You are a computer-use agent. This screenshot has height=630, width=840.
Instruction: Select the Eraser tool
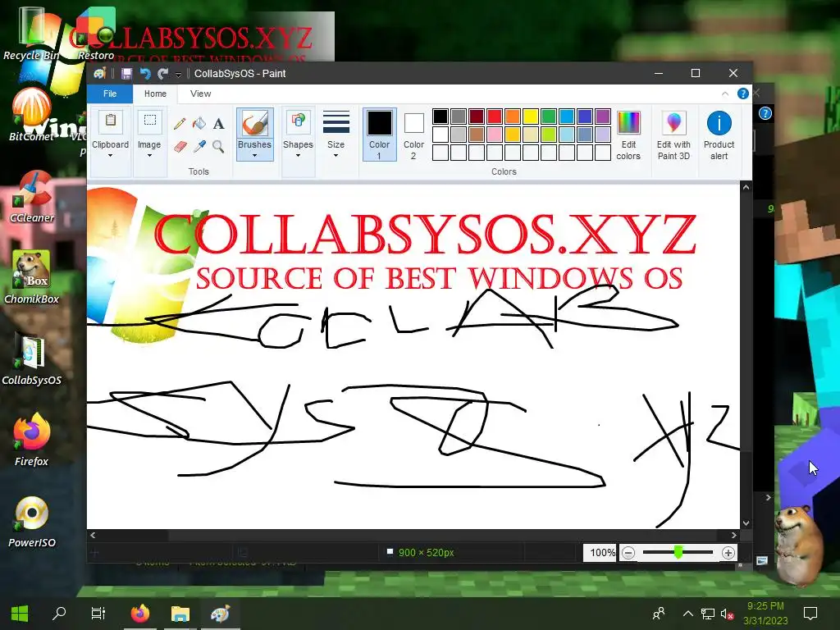click(180, 146)
